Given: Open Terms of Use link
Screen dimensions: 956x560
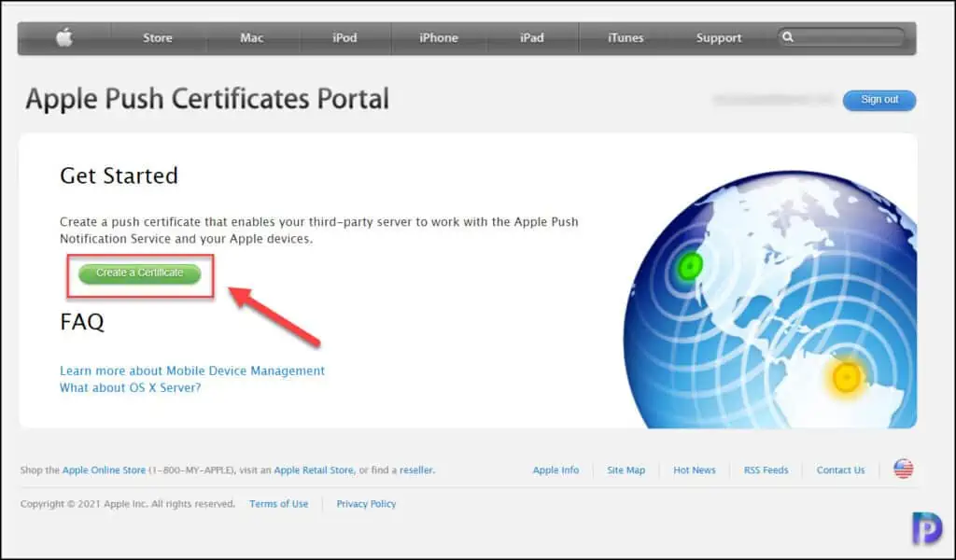Looking at the screenshot, I should [x=278, y=504].
